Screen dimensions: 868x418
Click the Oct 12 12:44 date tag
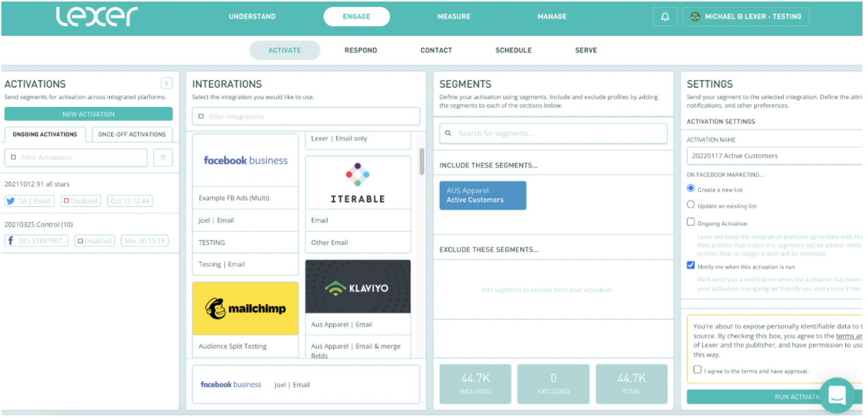(x=130, y=201)
